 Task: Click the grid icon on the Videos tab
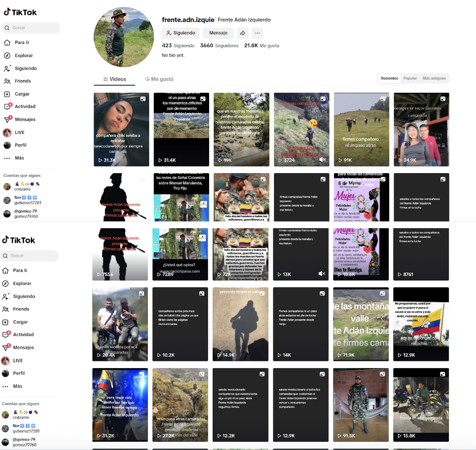(x=106, y=79)
